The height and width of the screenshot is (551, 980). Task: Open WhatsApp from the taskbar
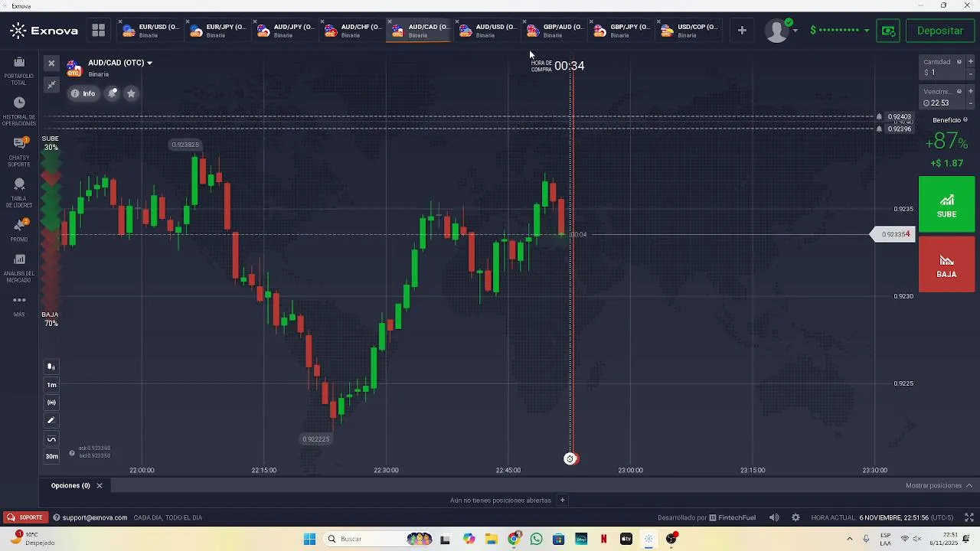(536, 539)
